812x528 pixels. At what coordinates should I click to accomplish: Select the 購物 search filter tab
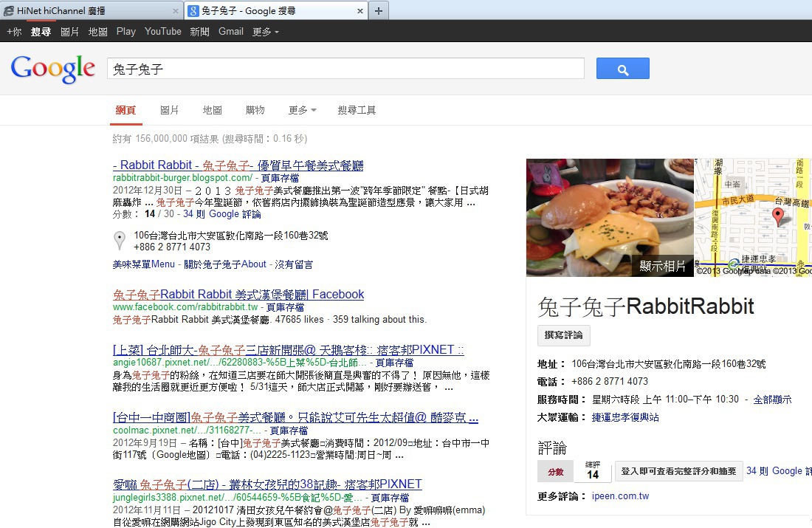tap(255, 110)
